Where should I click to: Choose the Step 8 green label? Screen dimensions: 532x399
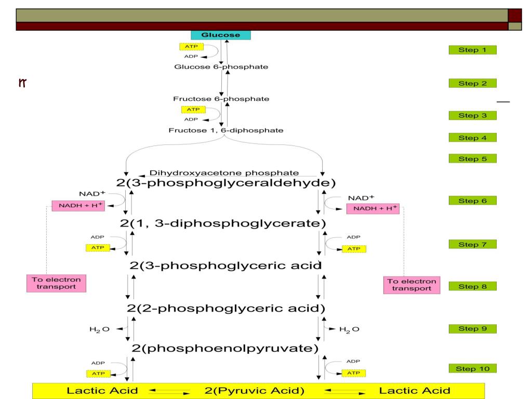[473, 286]
